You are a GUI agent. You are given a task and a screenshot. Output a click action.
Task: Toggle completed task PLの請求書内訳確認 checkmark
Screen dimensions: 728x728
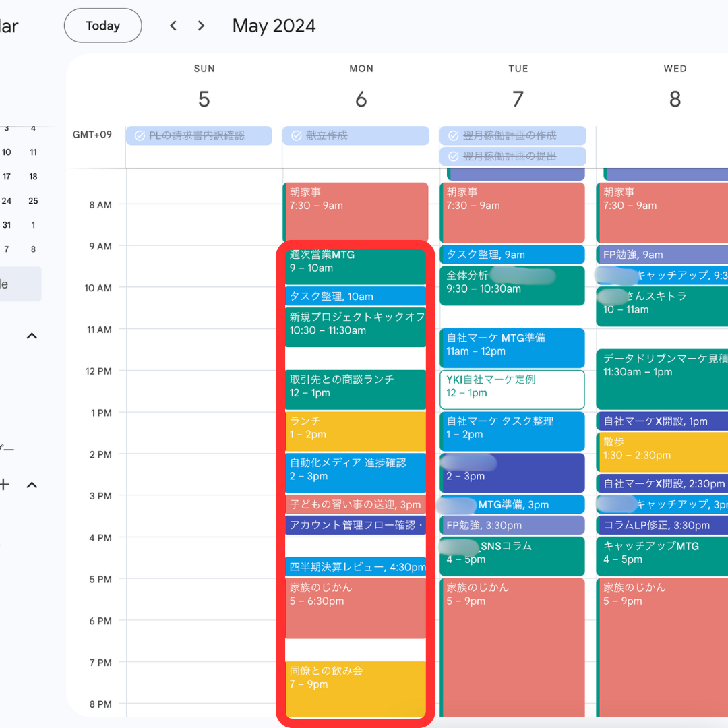point(140,135)
